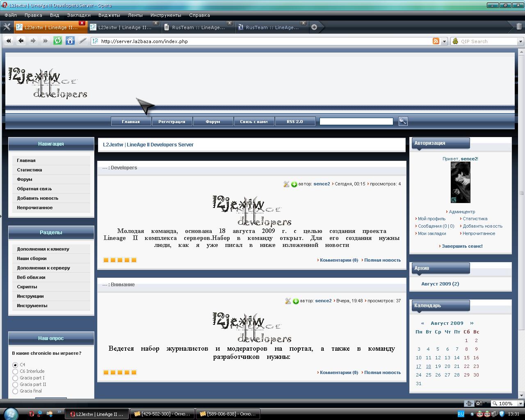Click the Форум button in top nav

(x=213, y=121)
